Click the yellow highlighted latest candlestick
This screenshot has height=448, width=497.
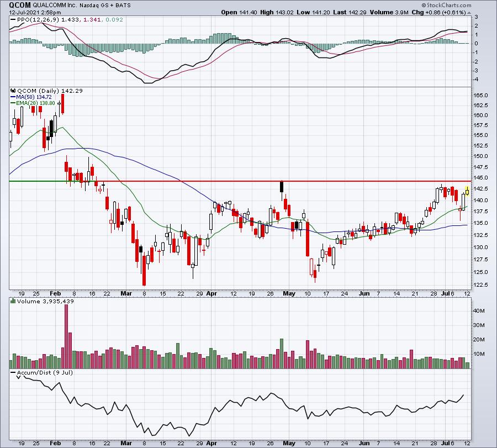click(467, 191)
